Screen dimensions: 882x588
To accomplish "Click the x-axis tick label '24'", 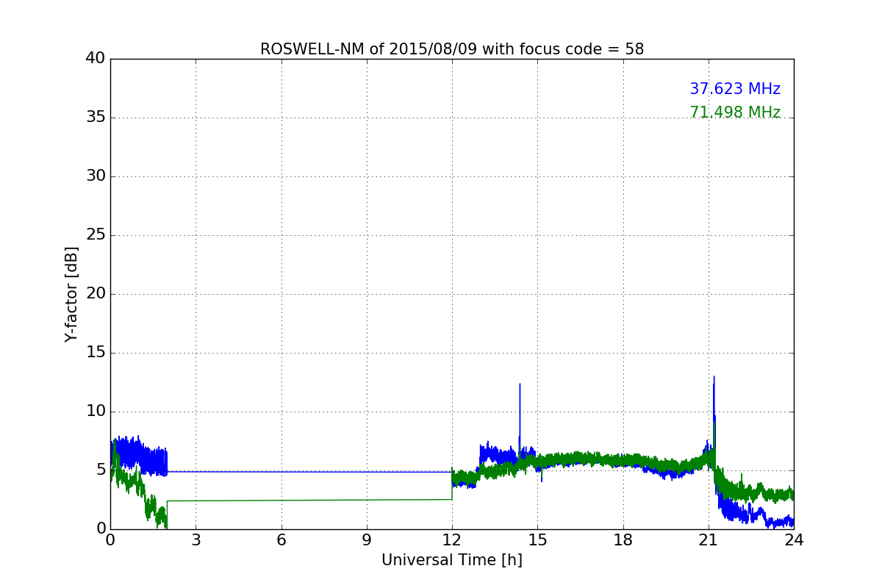I will [x=794, y=539].
